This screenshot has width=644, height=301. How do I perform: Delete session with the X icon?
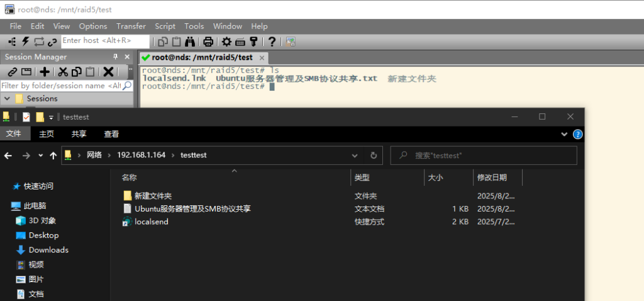pos(108,72)
